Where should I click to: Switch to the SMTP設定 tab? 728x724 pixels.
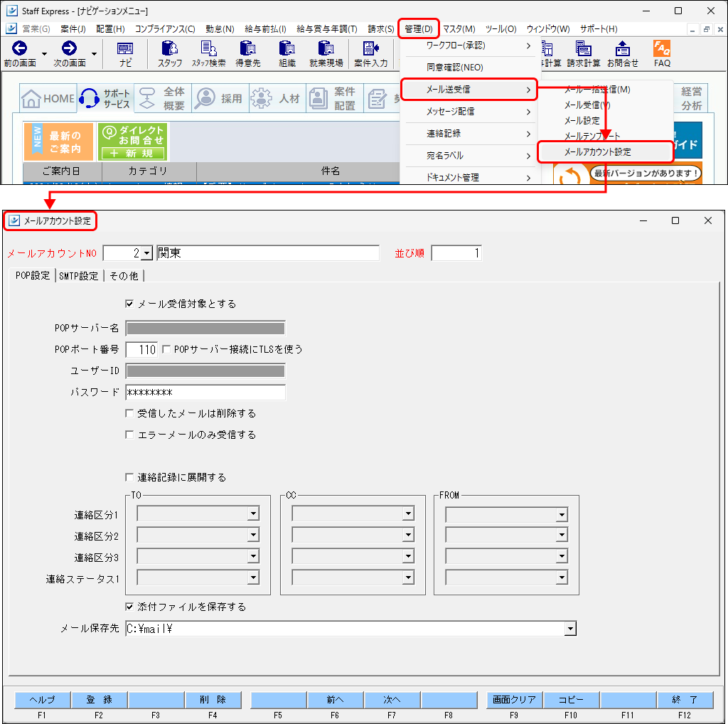(x=78, y=276)
